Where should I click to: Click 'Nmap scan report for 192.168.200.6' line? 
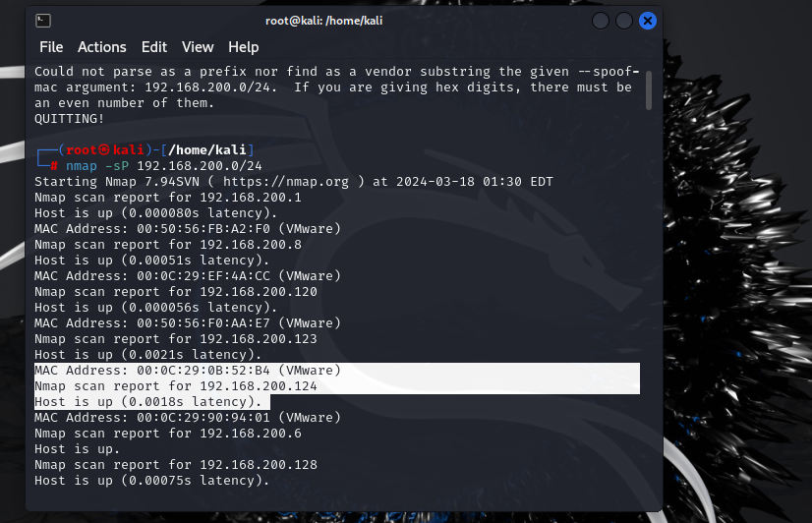168,433
